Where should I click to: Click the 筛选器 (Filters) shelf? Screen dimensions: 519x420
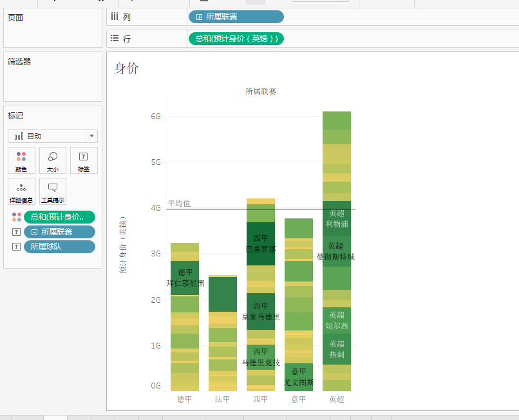click(53, 77)
